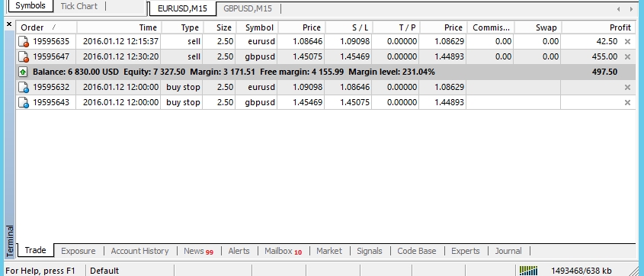The height and width of the screenshot is (276, 644).
Task: Select order number 19595643
Action: click(x=51, y=102)
